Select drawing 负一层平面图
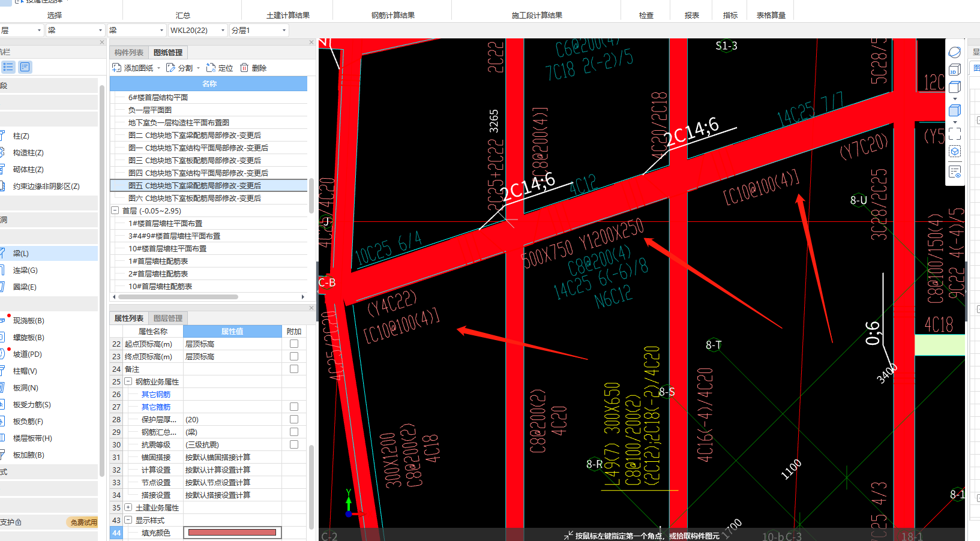The height and width of the screenshot is (541, 980). pos(150,110)
